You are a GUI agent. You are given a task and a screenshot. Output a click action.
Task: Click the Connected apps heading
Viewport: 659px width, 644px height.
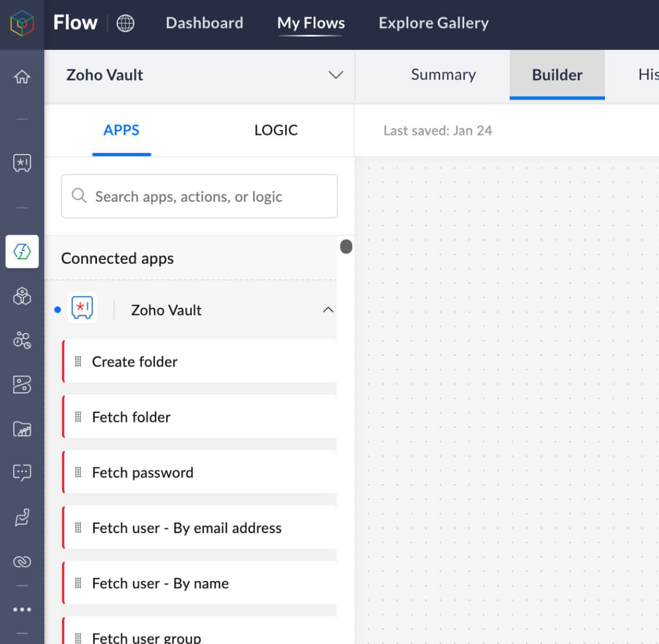click(117, 259)
